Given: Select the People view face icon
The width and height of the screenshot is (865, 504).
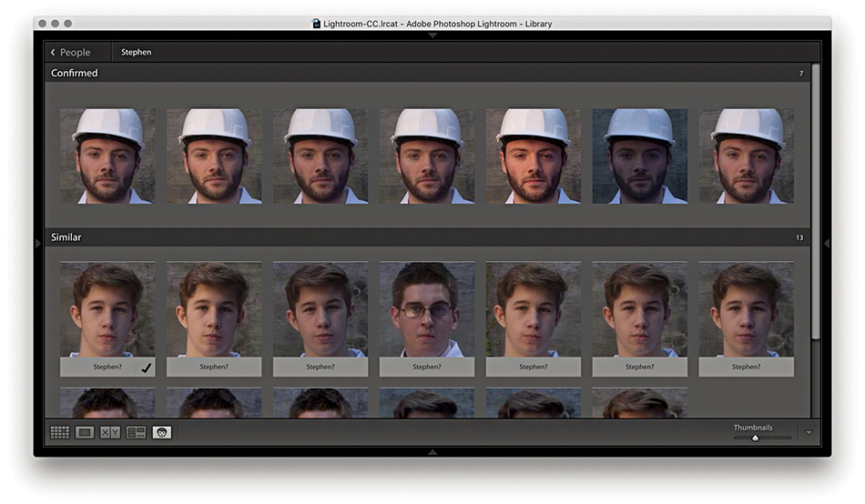Looking at the screenshot, I should 161,433.
